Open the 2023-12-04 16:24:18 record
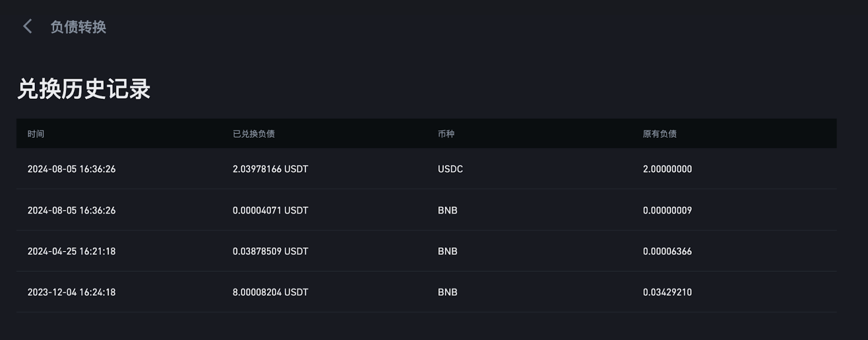The width and height of the screenshot is (868, 340). (72, 292)
